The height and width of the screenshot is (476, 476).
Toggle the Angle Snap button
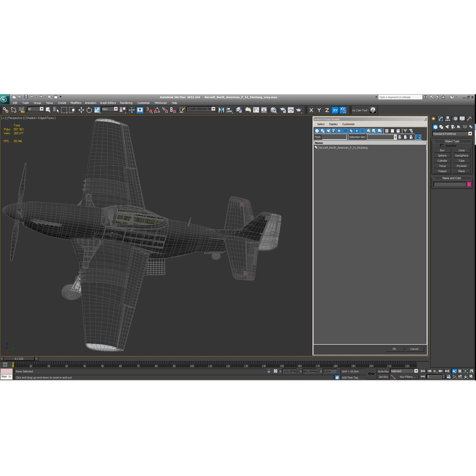(x=157, y=110)
